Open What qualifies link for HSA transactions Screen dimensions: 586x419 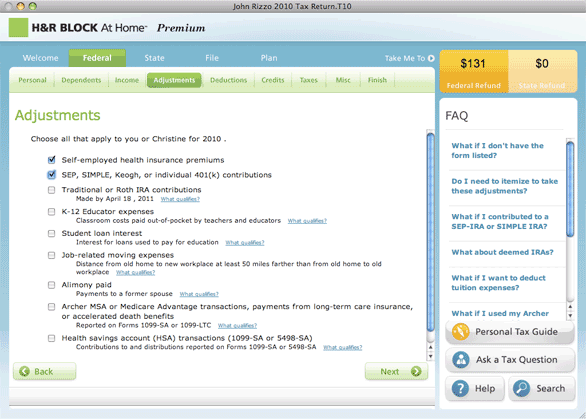pos(343,347)
